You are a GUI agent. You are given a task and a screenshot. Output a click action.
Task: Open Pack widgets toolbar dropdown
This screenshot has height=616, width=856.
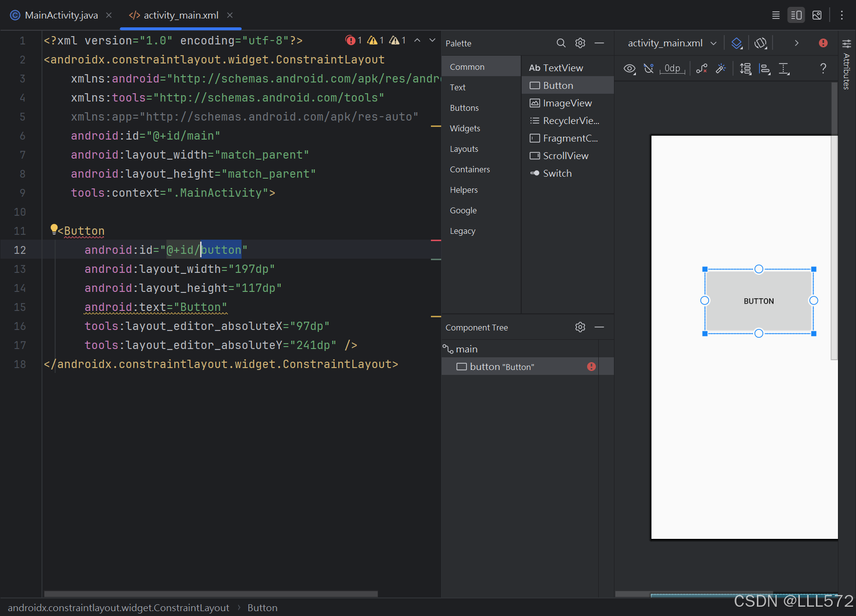tap(745, 69)
